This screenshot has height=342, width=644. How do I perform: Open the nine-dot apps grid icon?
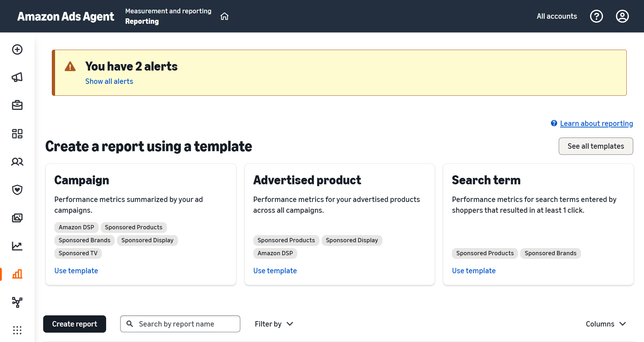(17, 330)
